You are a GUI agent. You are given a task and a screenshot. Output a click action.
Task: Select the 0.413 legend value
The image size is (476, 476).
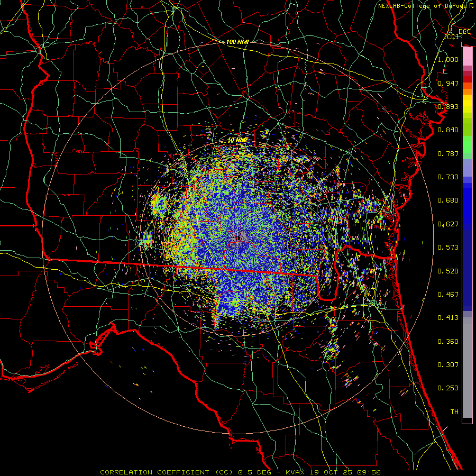point(448,318)
